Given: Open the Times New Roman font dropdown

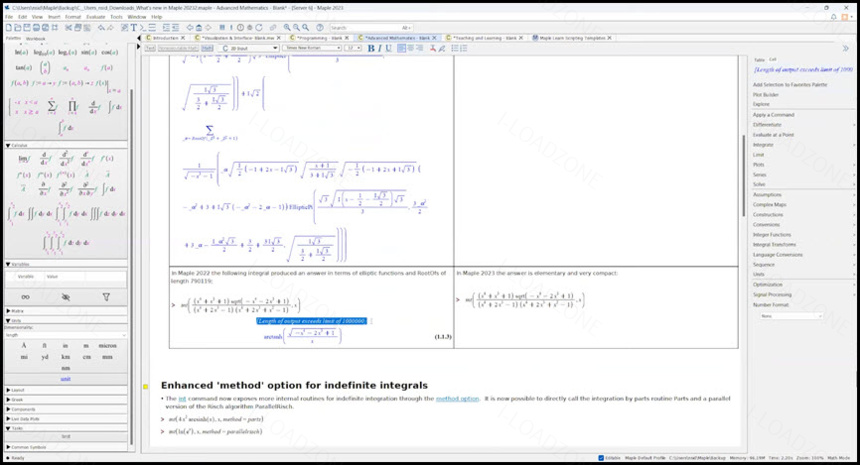Looking at the screenshot, I should [x=312, y=48].
